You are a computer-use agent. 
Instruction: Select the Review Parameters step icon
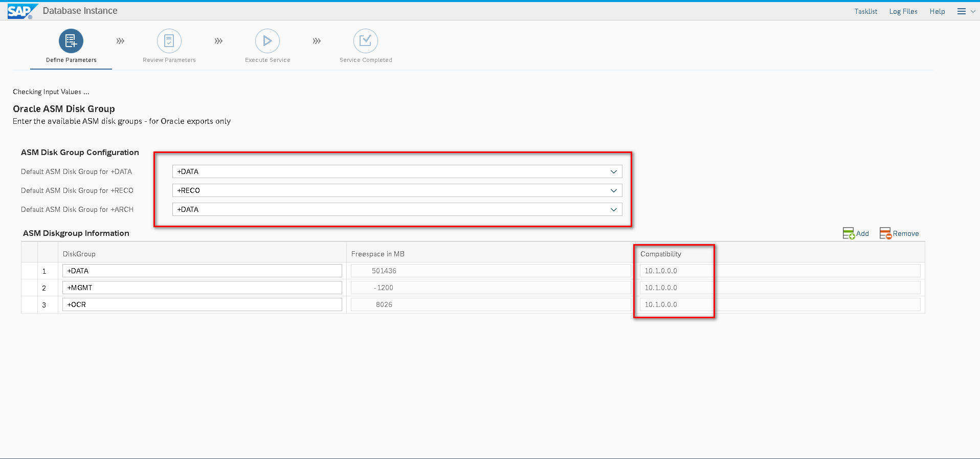[x=169, y=41]
